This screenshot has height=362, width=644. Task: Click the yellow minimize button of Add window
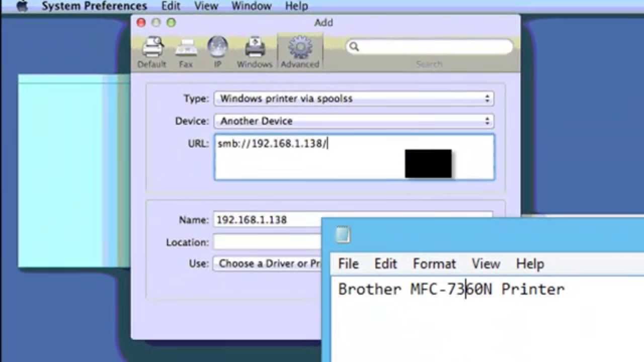pos(156,23)
